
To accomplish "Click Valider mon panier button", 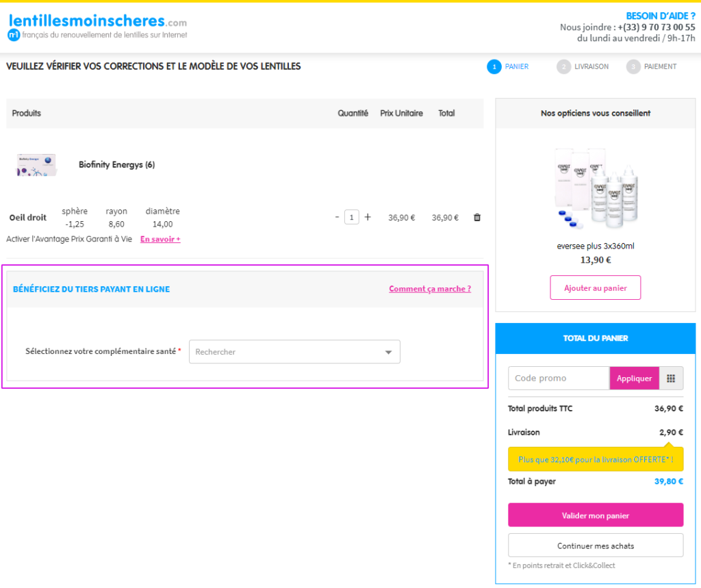I will click(595, 515).
